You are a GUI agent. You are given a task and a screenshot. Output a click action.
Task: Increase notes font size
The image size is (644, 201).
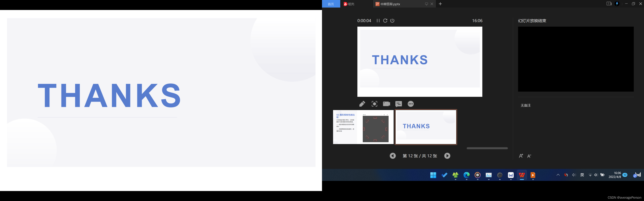coord(521,156)
